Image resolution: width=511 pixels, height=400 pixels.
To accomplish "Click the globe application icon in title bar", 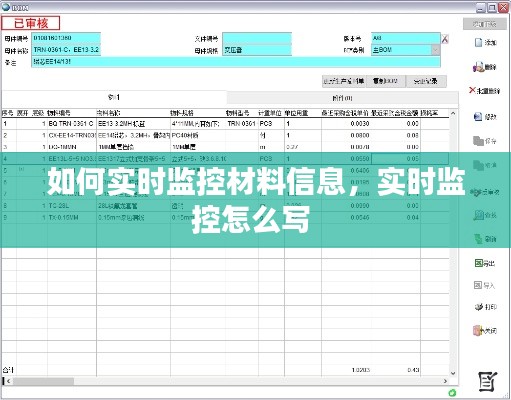I will 6,7.
